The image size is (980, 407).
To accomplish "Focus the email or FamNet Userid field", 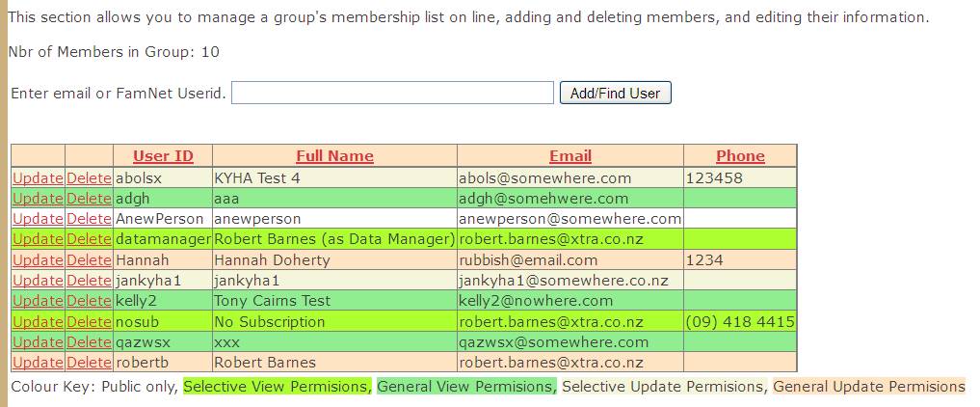I will click(x=392, y=93).
